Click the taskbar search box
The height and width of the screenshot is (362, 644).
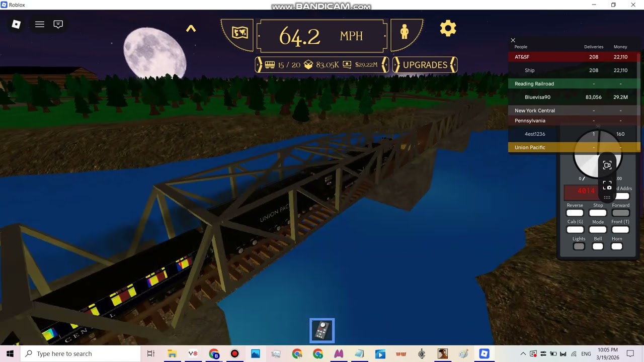pyautogui.click(x=80, y=353)
